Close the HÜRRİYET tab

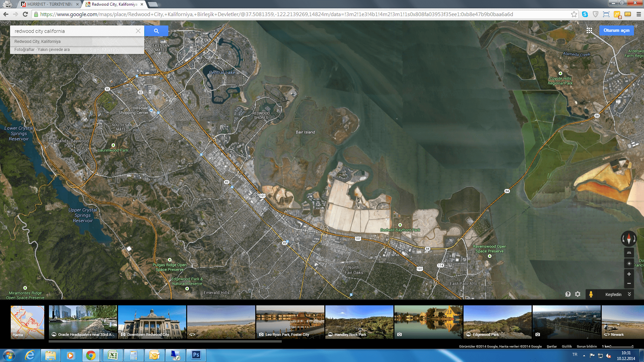[x=77, y=4]
